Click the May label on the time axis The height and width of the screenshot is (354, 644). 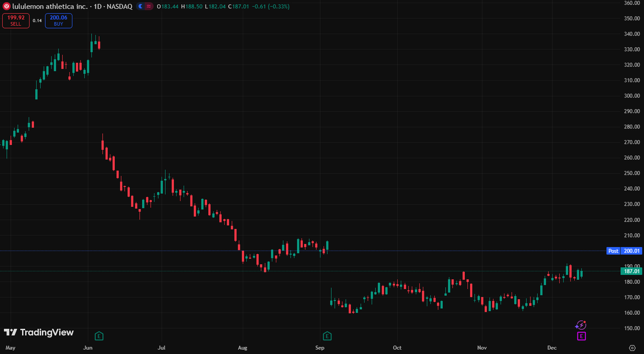coord(10,348)
